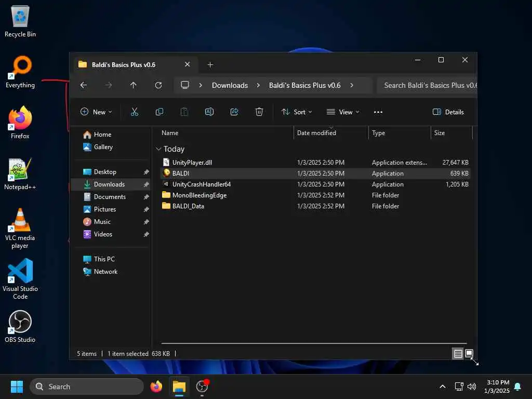
Task: Select the OBS Studio desktop shortcut
Action: click(x=20, y=326)
